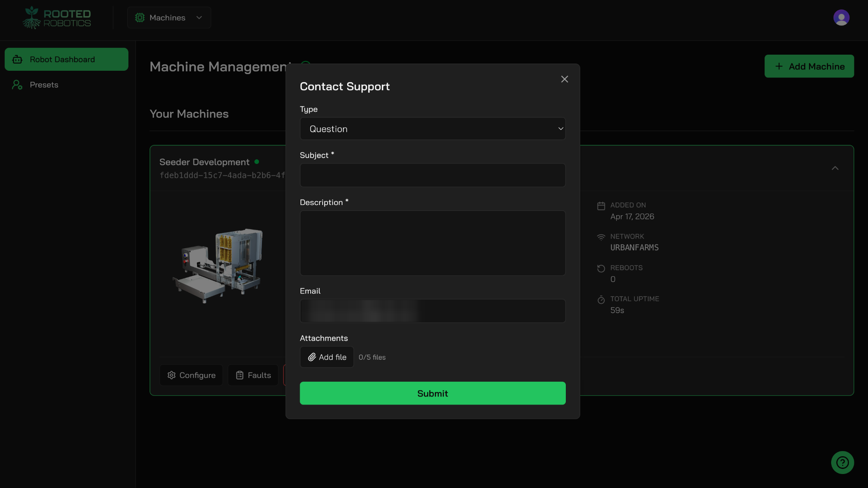Screen dimensions: 868x488
Task: Submit the support request
Action: click(x=432, y=393)
